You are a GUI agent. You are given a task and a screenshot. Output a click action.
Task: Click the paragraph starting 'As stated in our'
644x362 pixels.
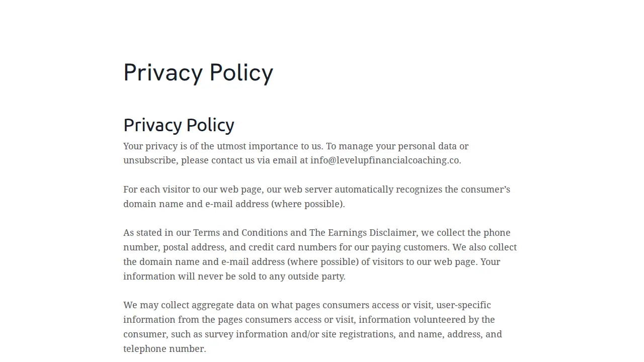pos(320,254)
